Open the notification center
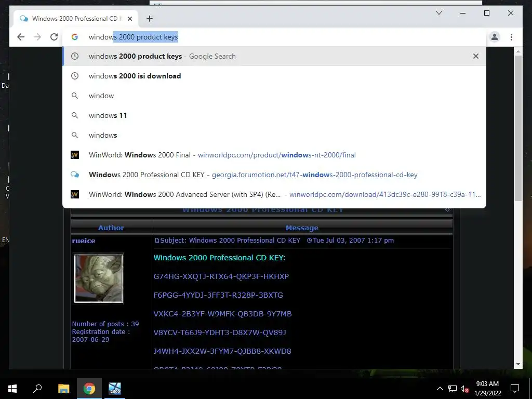The height and width of the screenshot is (399, 532). [515, 389]
